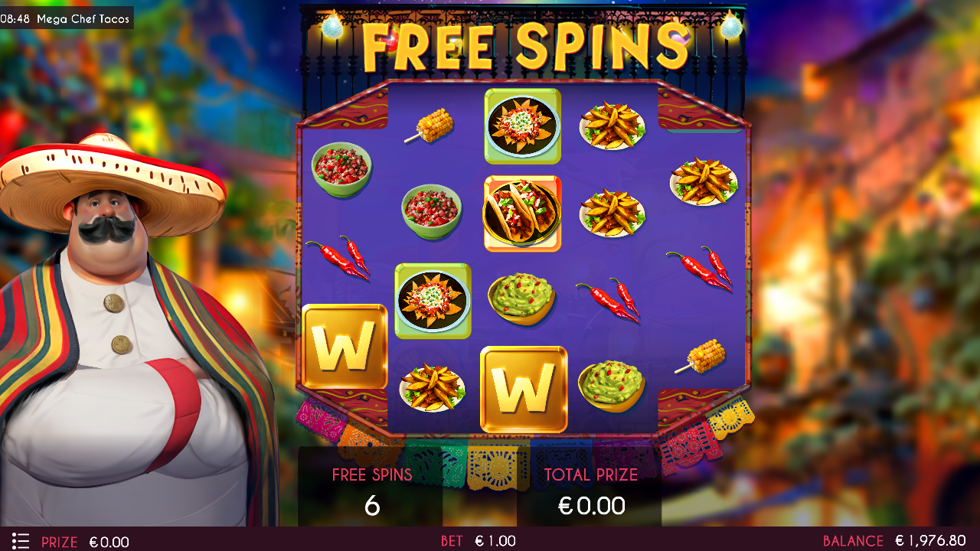Open the hamburger menu icon
The image size is (980, 551).
[x=21, y=541]
